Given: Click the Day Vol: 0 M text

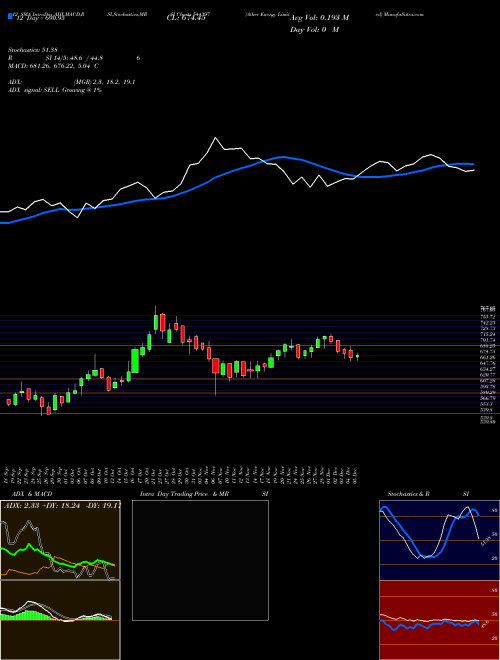Looking at the screenshot, I should click(314, 29).
